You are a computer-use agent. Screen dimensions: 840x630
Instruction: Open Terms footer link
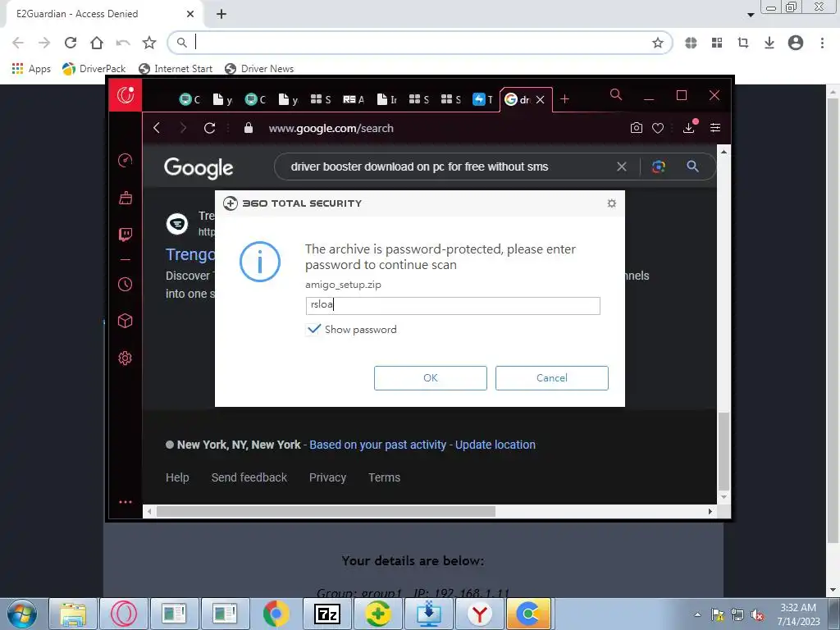point(384,477)
